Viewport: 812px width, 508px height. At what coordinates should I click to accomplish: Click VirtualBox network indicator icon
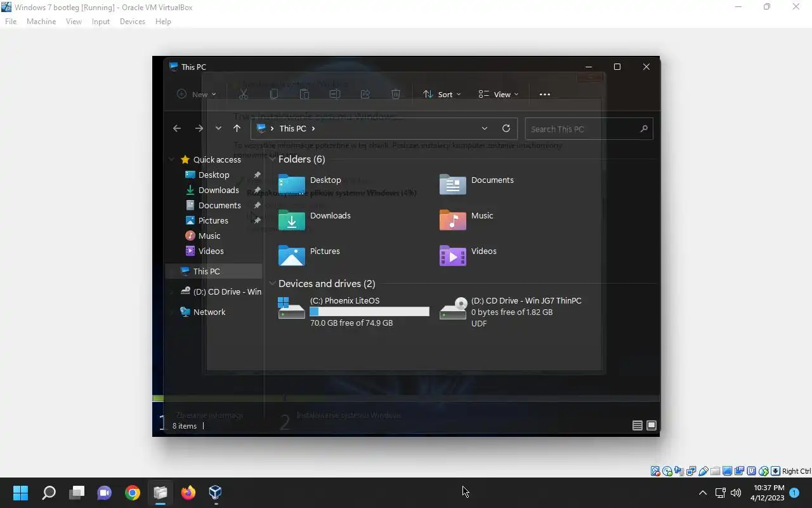click(x=691, y=471)
